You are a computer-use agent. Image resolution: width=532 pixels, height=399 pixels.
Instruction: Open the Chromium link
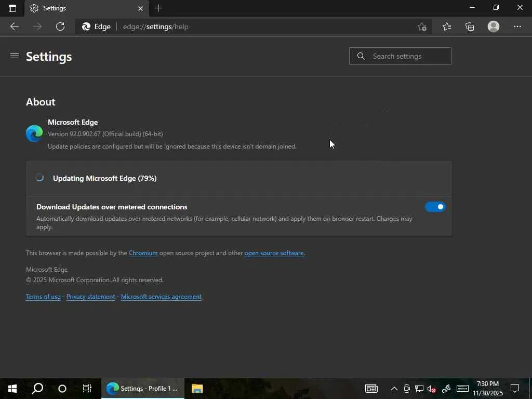pos(143,253)
